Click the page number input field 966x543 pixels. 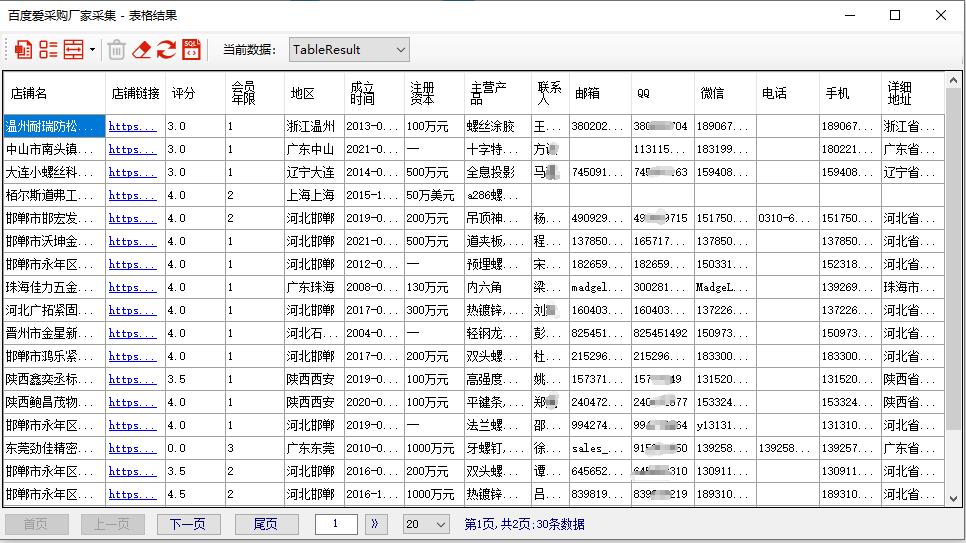coord(336,524)
